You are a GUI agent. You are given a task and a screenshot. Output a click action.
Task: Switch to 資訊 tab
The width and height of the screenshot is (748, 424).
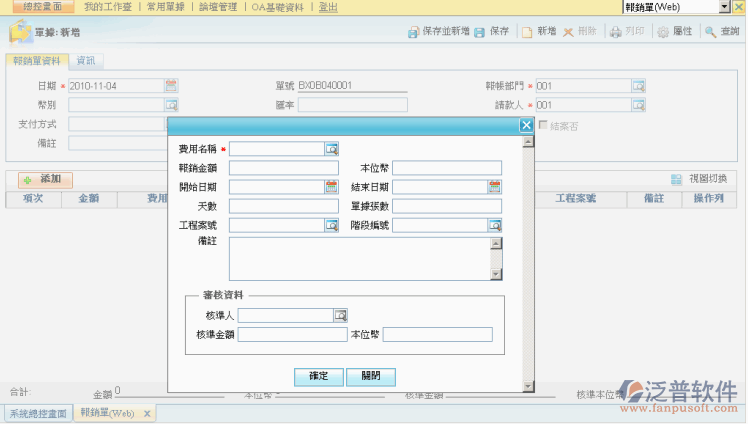click(x=86, y=61)
